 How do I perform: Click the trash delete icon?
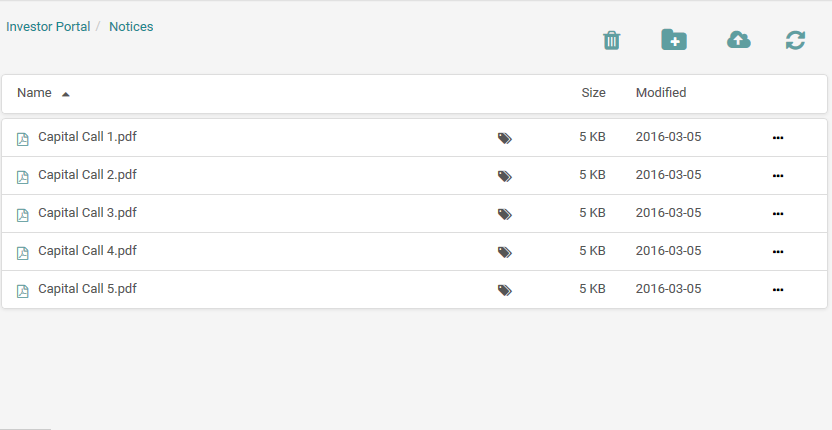[x=612, y=40]
